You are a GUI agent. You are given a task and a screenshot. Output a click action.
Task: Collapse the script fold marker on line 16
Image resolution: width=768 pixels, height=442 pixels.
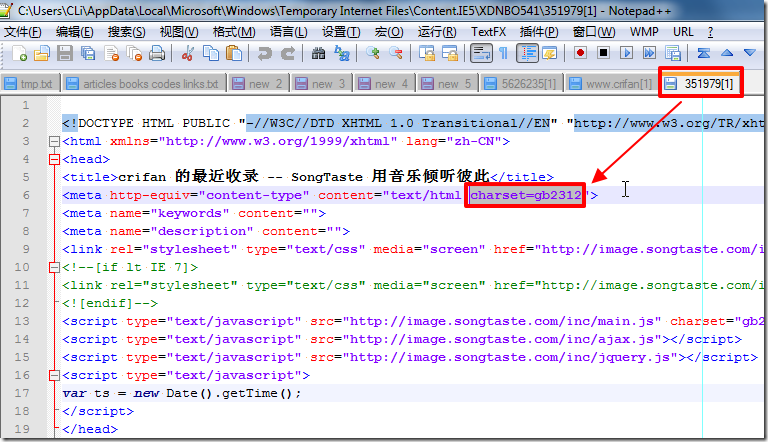(54, 375)
